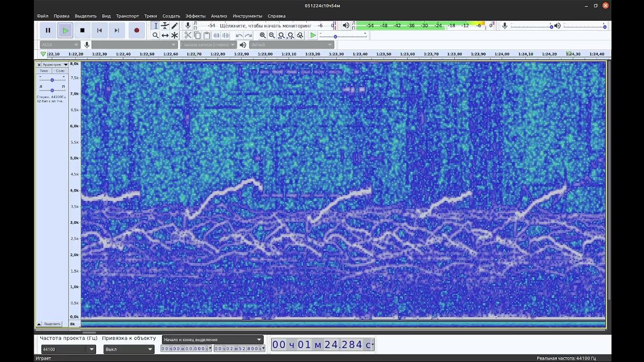Image resolution: width=644 pixels, height=362 pixels.
Task: Open the Эффекты menu
Action: coord(195,16)
